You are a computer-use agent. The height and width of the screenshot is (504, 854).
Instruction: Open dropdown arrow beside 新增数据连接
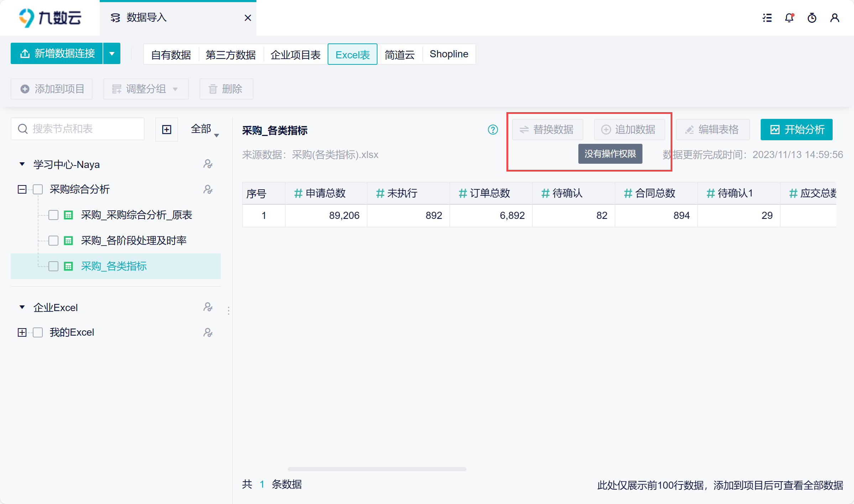112,54
